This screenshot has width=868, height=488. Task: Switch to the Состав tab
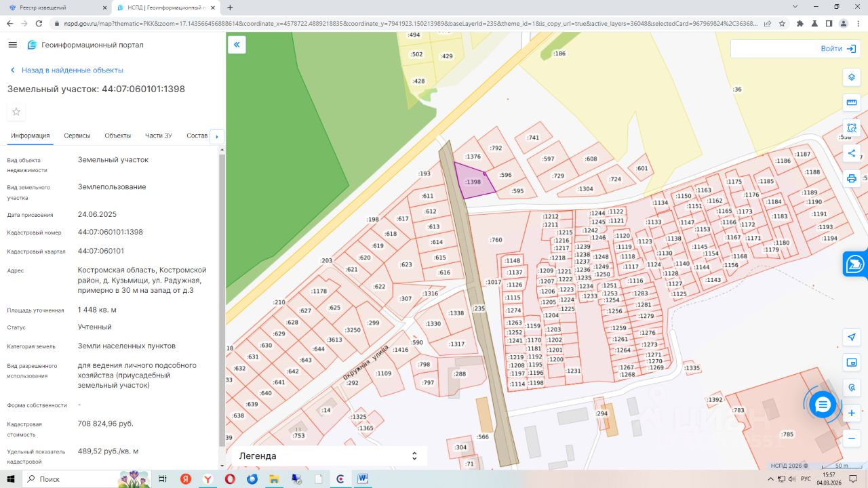click(x=197, y=136)
